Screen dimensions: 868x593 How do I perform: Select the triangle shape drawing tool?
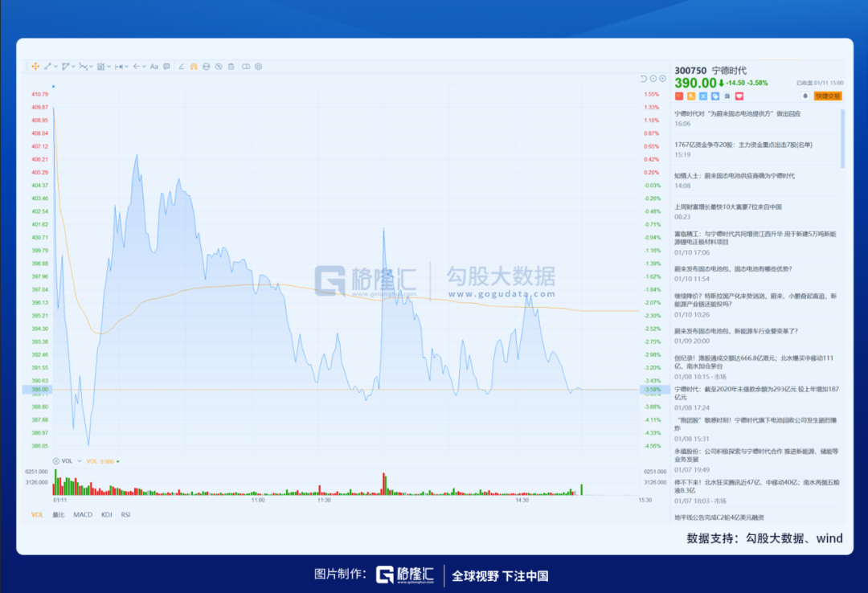[65, 67]
